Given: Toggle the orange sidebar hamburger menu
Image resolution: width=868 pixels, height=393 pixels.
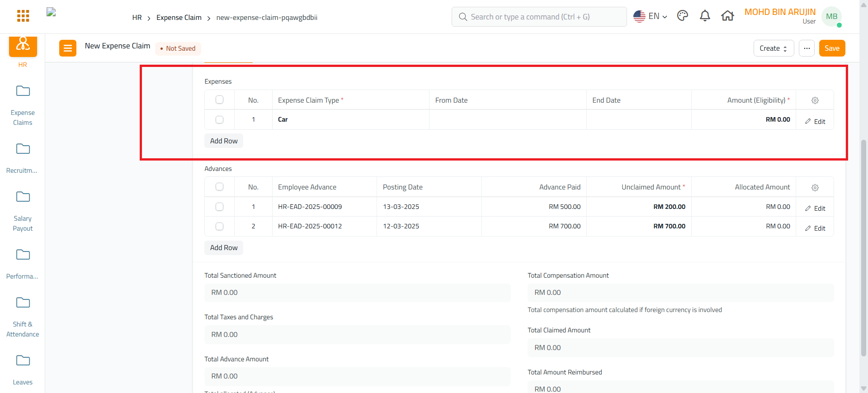Looking at the screenshot, I should tap(67, 48).
